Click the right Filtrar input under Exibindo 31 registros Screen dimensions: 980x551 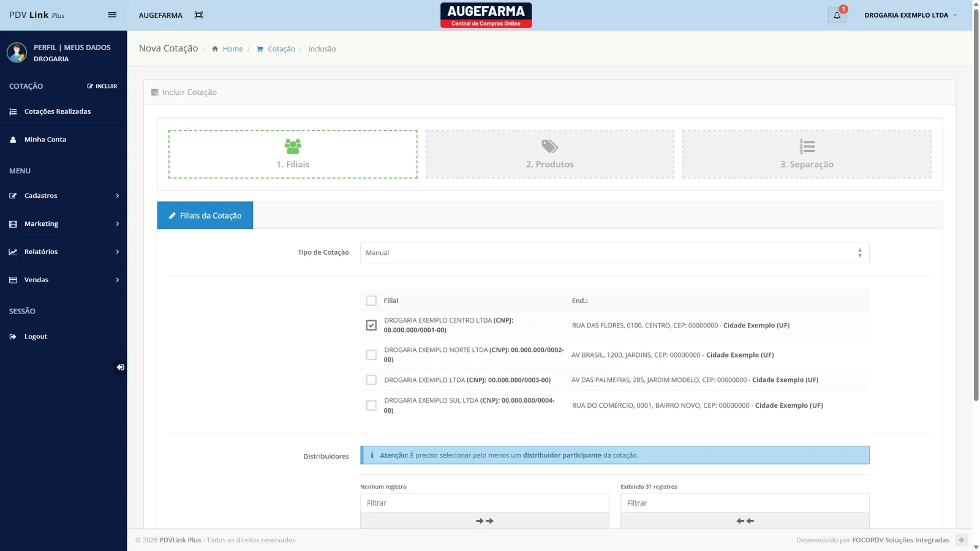coord(745,503)
